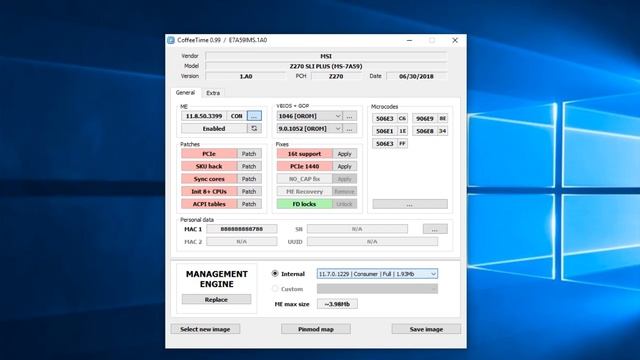
Task: Click the SKU hack patch label
Action: [209, 167]
